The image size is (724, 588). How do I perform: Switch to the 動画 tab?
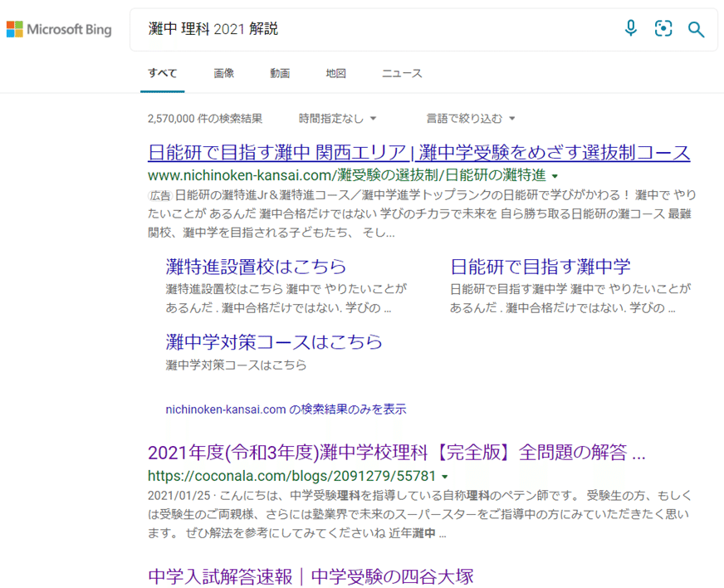tap(280, 73)
